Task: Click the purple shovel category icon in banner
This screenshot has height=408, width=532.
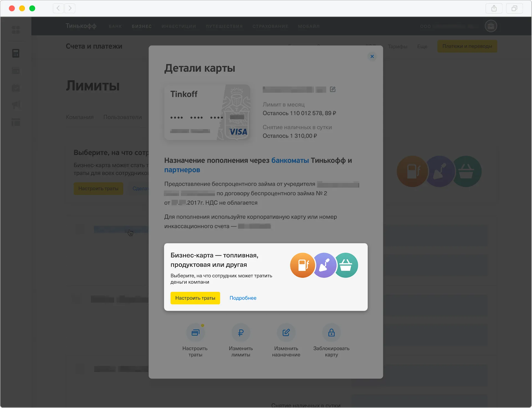Action: coord(325,265)
